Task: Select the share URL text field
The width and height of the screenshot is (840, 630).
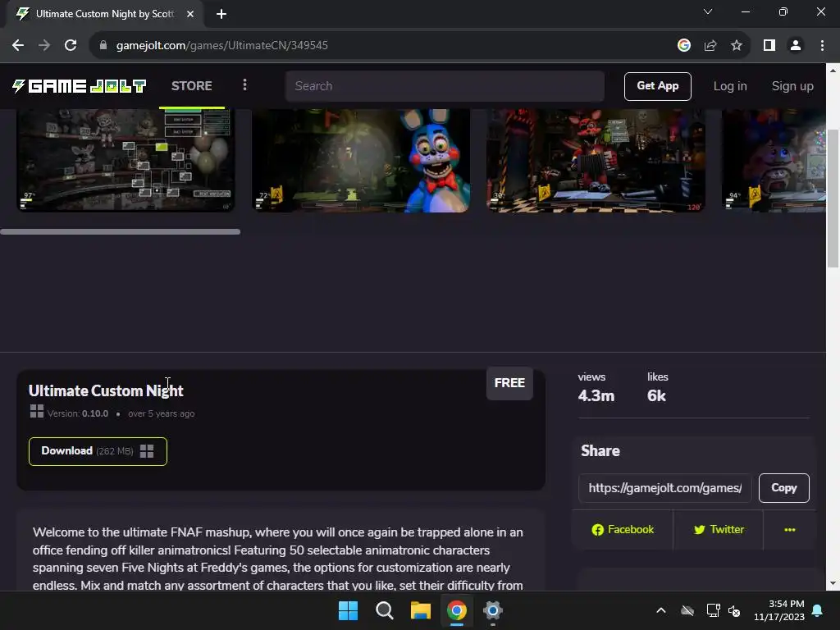Action: coord(664,487)
